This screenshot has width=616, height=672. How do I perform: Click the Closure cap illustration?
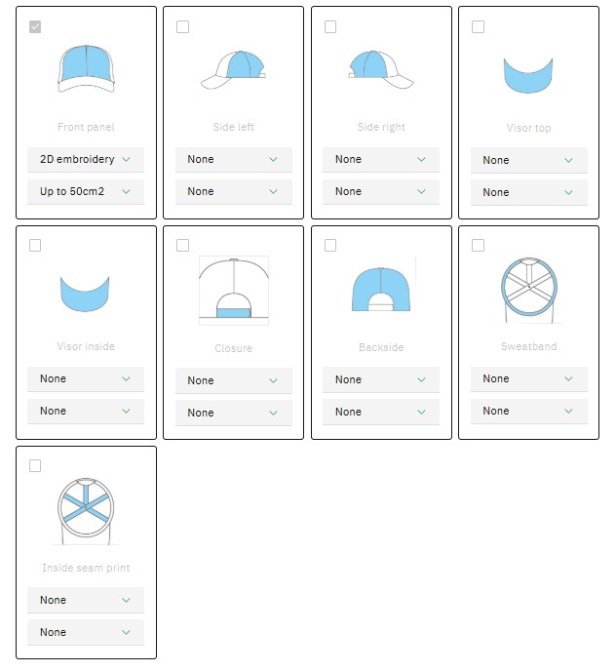click(233, 290)
